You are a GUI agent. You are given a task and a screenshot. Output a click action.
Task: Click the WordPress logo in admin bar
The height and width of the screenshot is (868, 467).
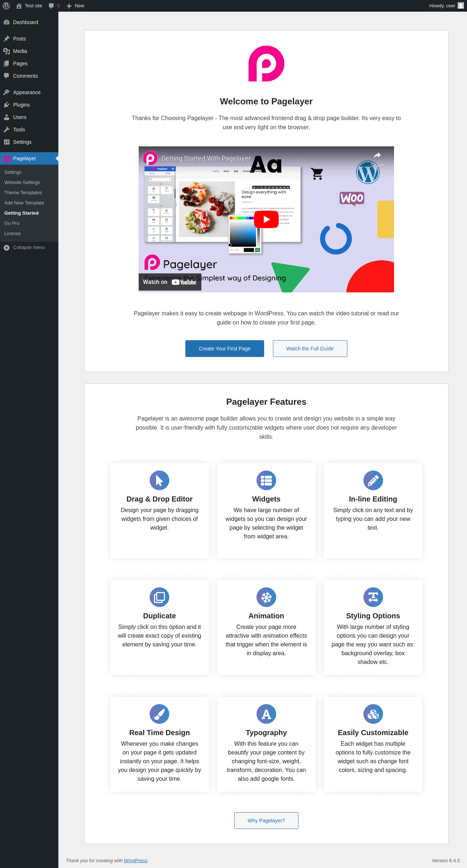click(6, 6)
